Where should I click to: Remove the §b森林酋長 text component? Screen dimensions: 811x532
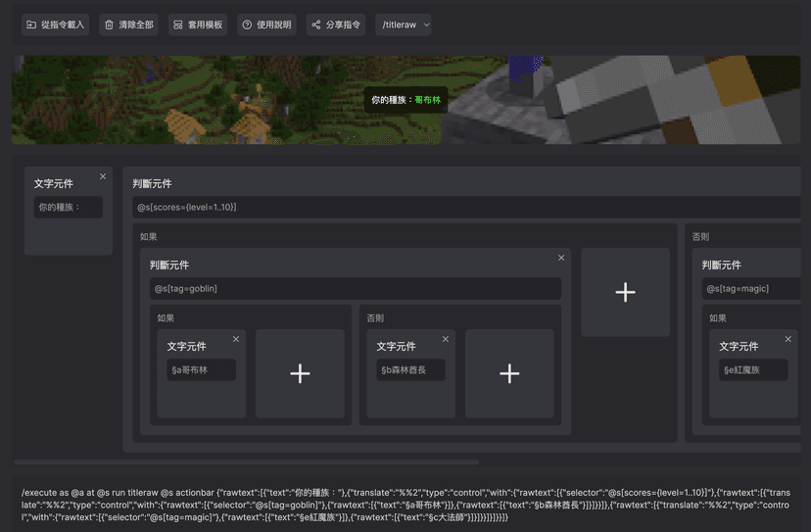coord(446,339)
